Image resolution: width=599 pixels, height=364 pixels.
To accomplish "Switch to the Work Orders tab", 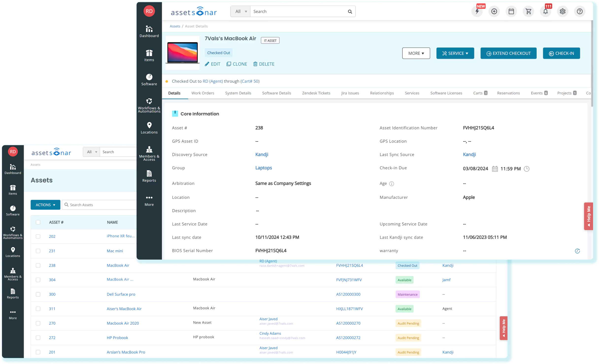I will [x=202, y=93].
